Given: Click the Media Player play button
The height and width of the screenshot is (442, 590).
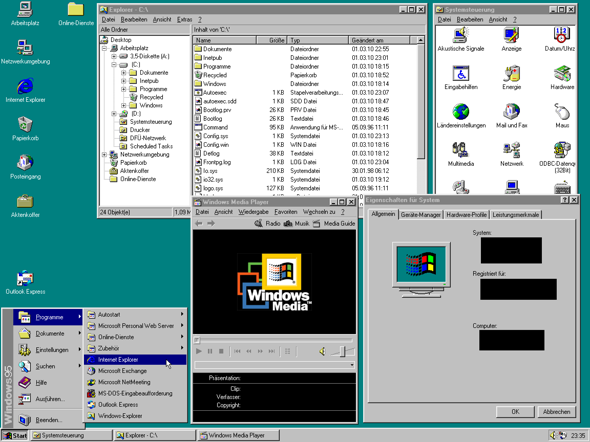Looking at the screenshot, I should [199, 351].
